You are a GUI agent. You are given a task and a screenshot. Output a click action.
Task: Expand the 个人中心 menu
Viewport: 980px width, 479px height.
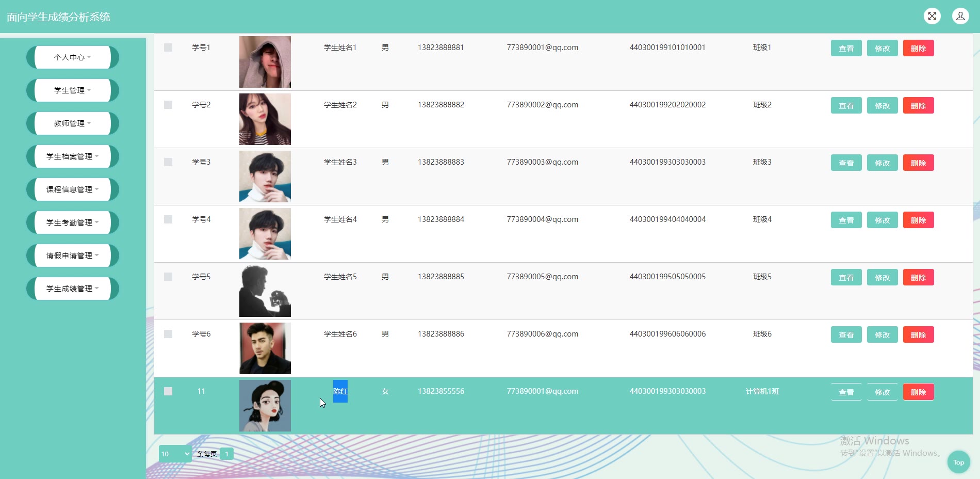pyautogui.click(x=72, y=57)
